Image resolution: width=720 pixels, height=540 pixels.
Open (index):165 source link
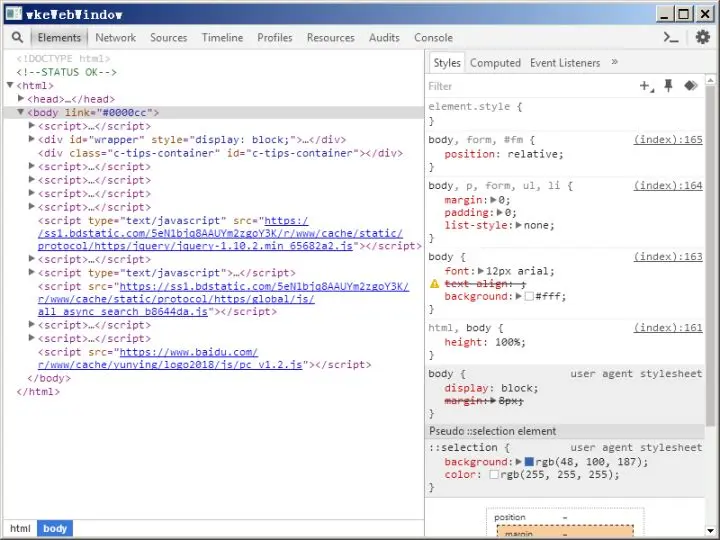[668, 140]
